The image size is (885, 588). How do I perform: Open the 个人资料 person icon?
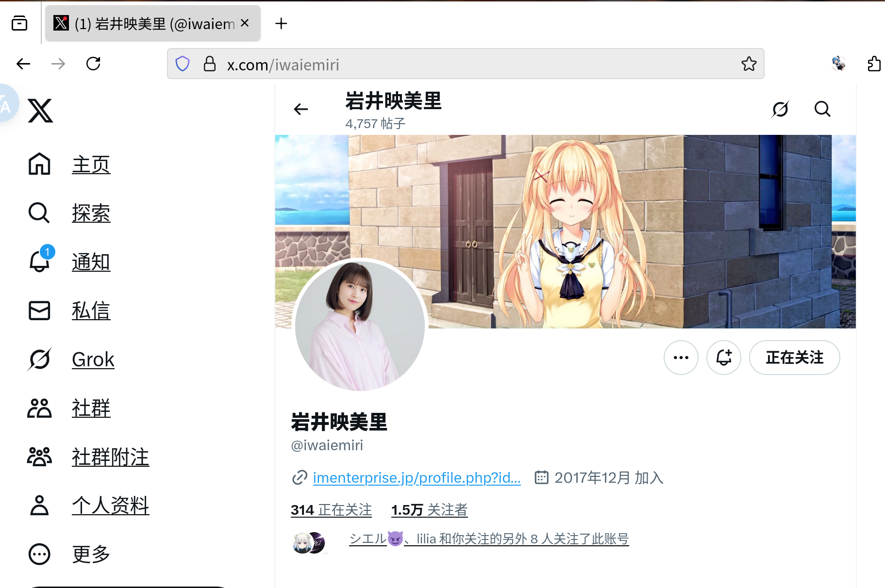[x=39, y=505]
